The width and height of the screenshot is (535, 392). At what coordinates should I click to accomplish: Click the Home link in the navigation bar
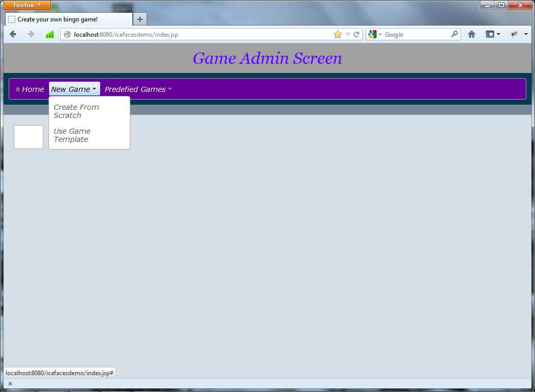(x=33, y=88)
